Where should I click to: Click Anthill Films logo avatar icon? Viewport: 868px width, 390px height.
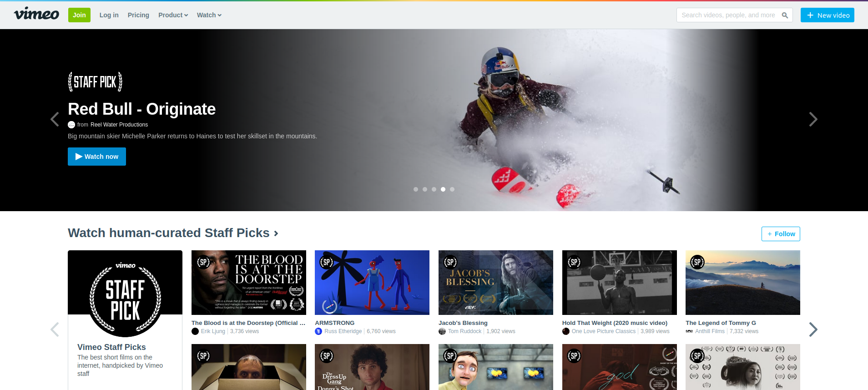click(689, 331)
